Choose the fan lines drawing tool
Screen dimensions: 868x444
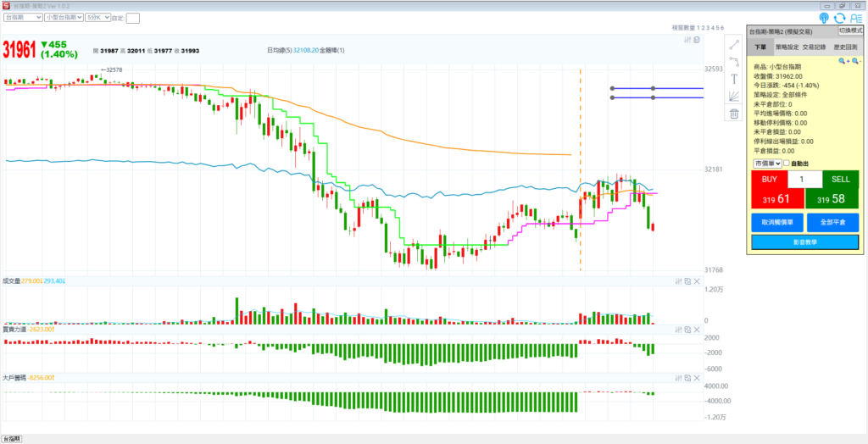coord(733,97)
